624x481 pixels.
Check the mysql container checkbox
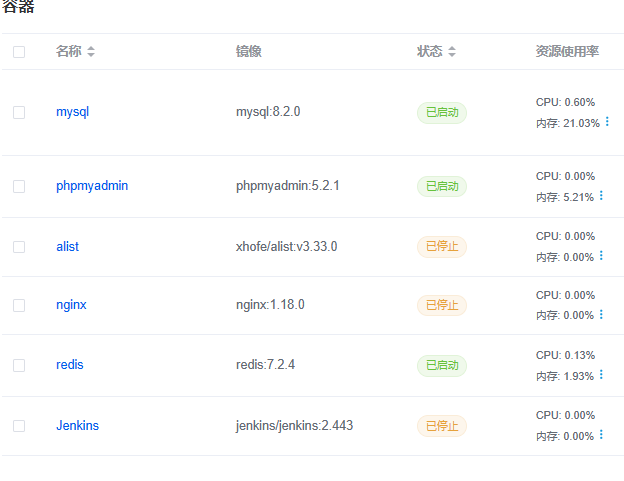pyautogui.click(x=19, y=112)
